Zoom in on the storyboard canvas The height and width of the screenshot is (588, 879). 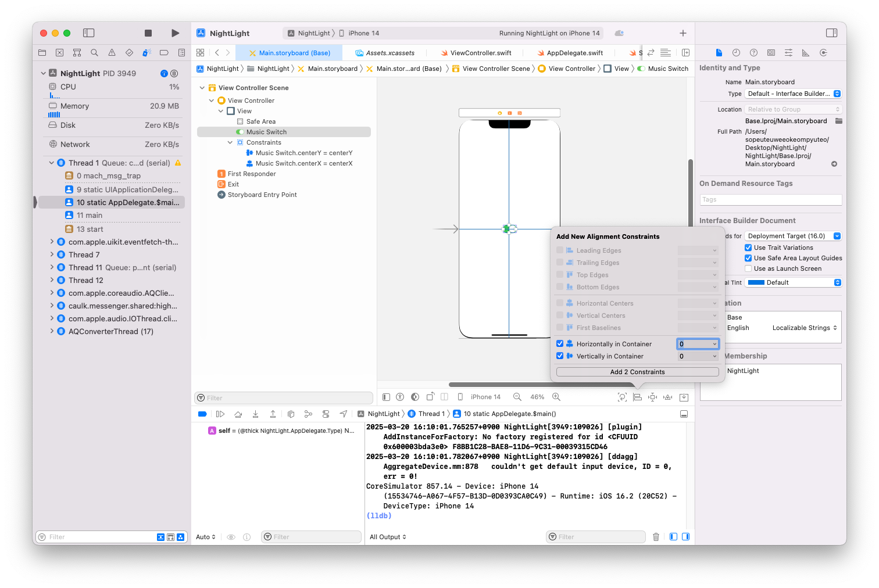(x=556, y=397)
